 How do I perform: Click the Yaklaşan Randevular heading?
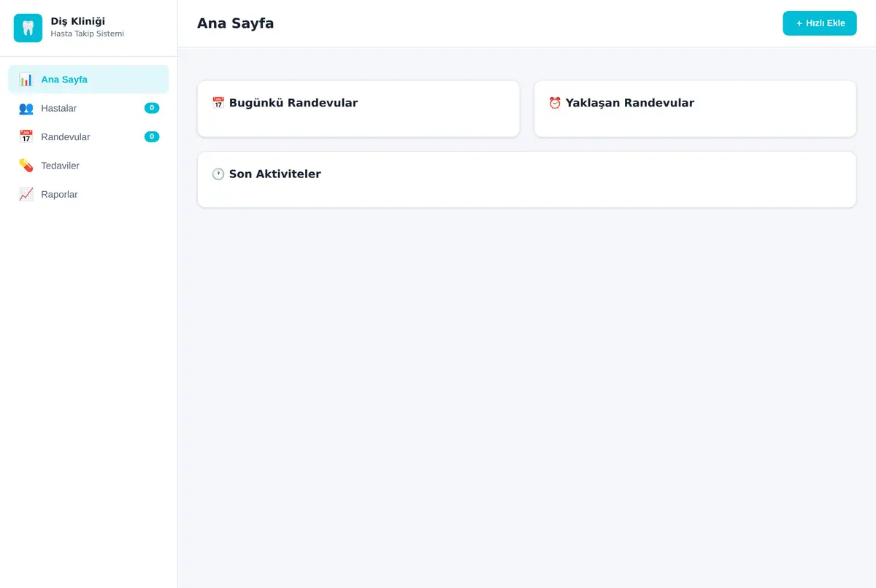pos(630,103)
